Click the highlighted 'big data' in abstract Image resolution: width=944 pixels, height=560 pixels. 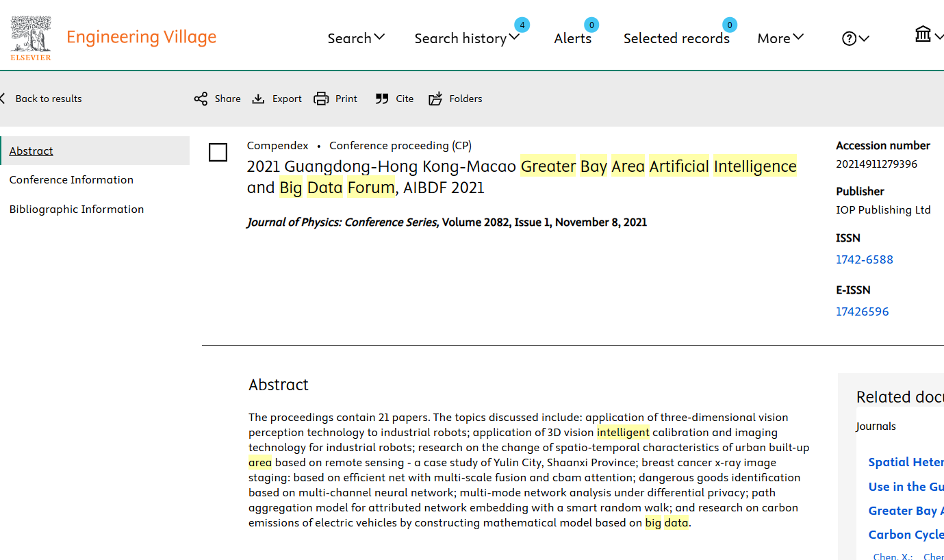[667, 523]
